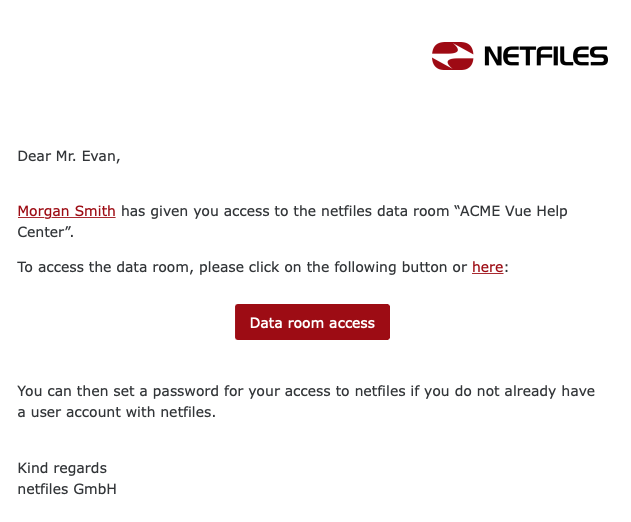Image resolution: width=631 pixels, height=522 pixels.
Task: Click the "Dear Mr. Evan," greeting
Action: pyautogui.click(x=69, y=156)
